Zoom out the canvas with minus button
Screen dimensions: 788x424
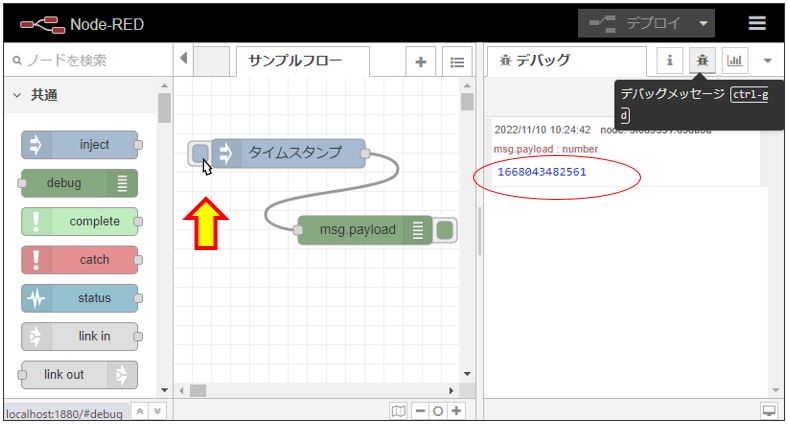tap(421, 411)
